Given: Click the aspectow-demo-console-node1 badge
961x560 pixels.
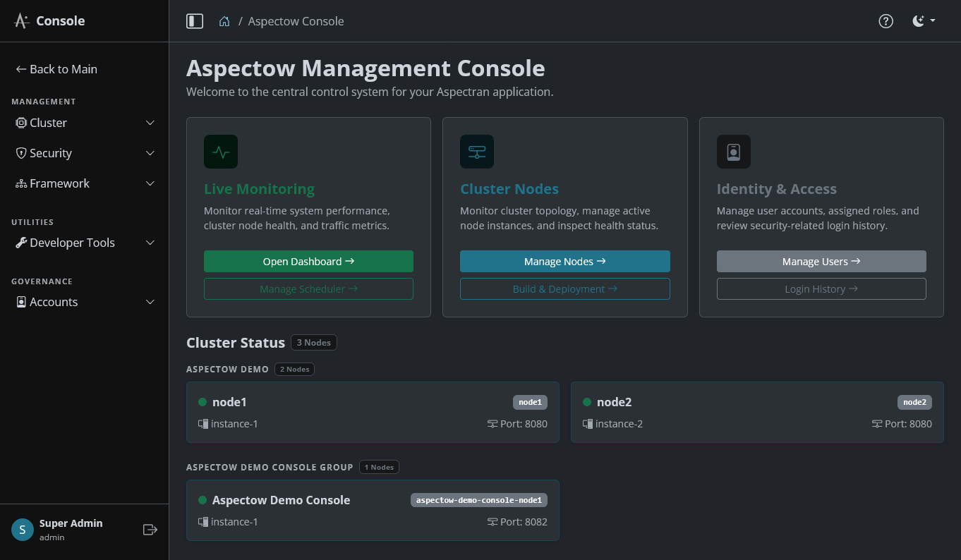Looking at the screenshot, I should pyautogui.click(x=479, y=500).
